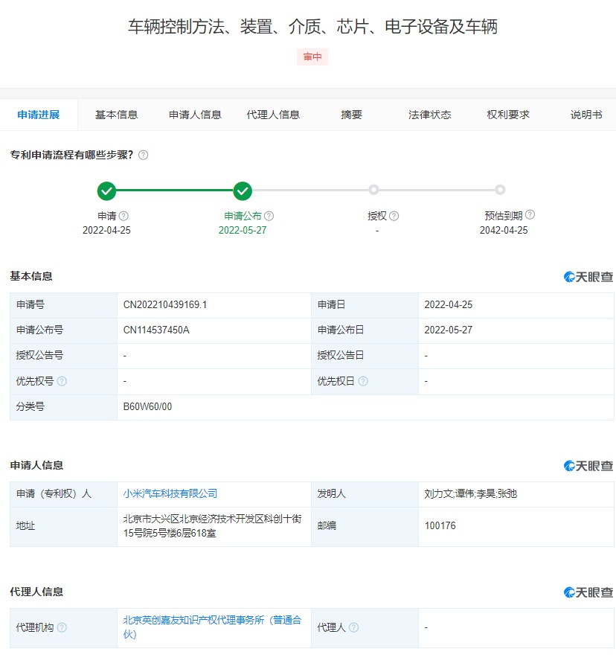Click 分类号 label cell
This screenshot has height=672, width=616.
[63, 407]
